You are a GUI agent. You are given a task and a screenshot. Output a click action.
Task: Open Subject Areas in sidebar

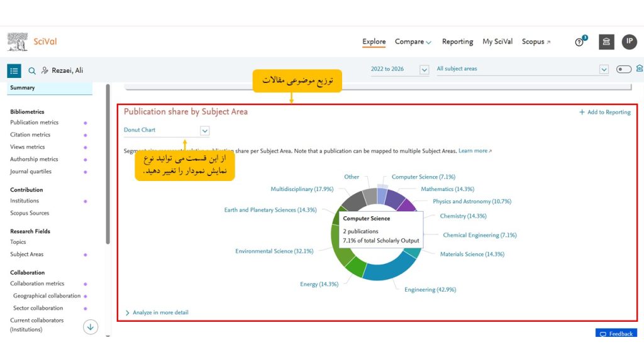(26, 255)
